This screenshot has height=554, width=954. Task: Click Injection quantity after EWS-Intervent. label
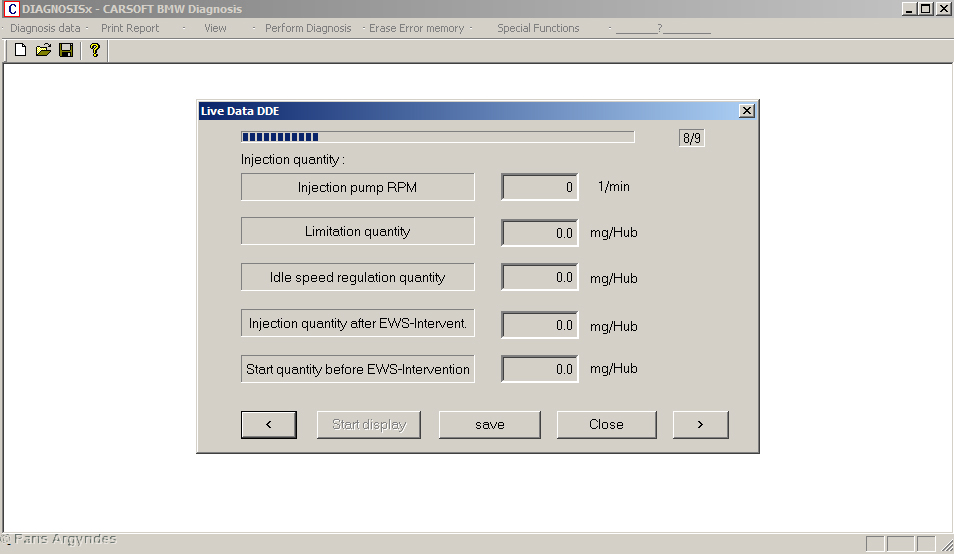click(358, 324)
